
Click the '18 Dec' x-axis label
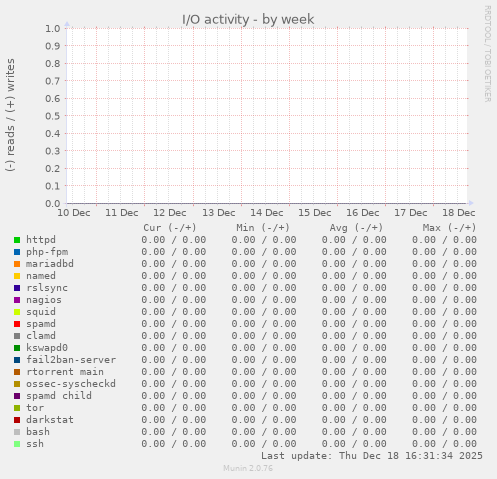(459, 213)
